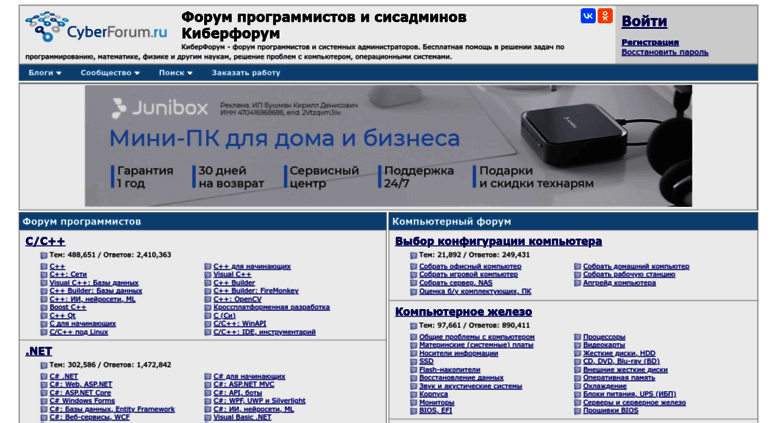The width and height of the screenshot is (777, 423).
Task: Click the forum icon beside Корпуса
Action: click(413, 395)
